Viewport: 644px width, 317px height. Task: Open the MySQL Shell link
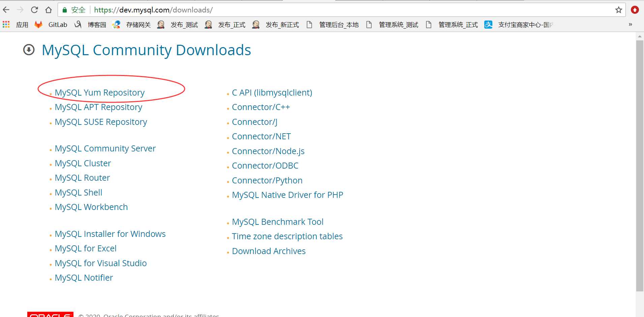[x=79, y=192]
